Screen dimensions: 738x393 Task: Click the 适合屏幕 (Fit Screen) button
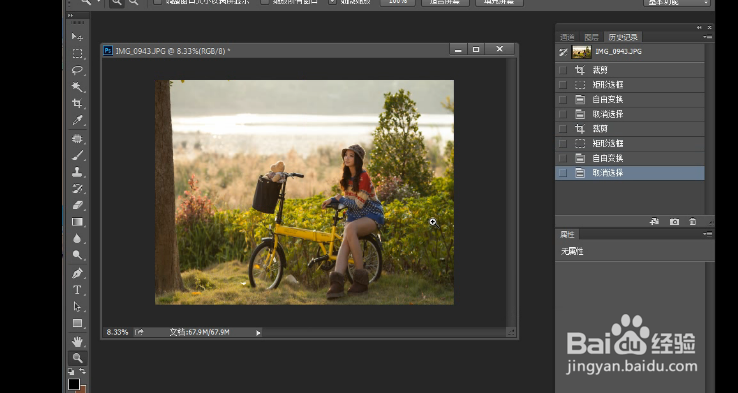pyautogui.click(x=445, y=2)
